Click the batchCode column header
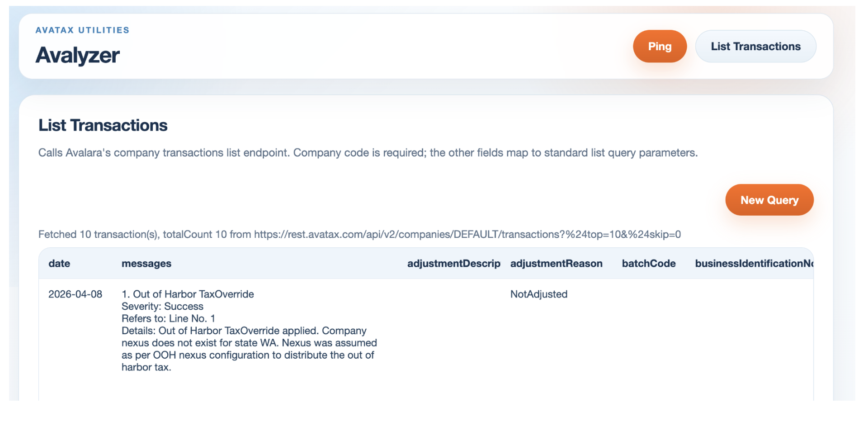This screenshot has width=868, height=426. 649,263
